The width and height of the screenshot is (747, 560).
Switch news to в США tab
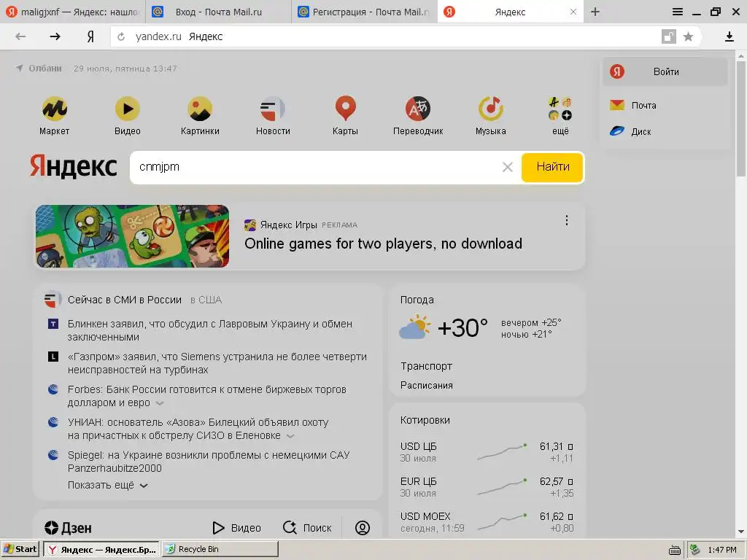pyautogui.click(x=206, y=300)
